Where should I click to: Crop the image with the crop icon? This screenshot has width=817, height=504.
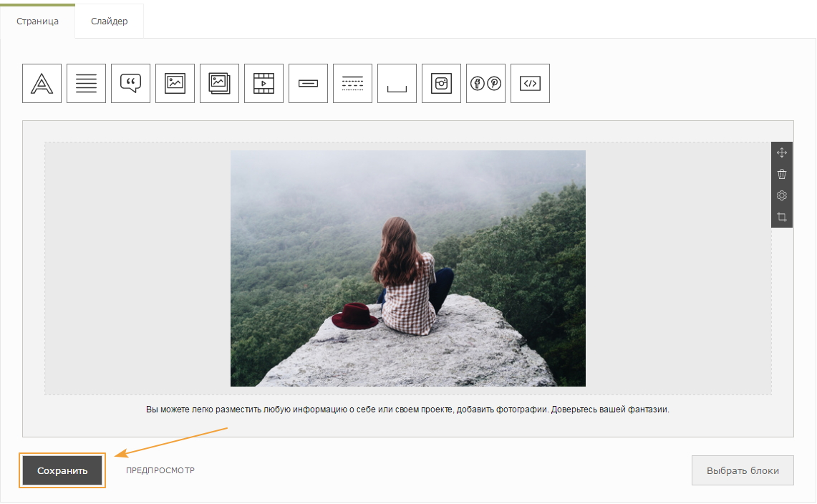[782, 217]
